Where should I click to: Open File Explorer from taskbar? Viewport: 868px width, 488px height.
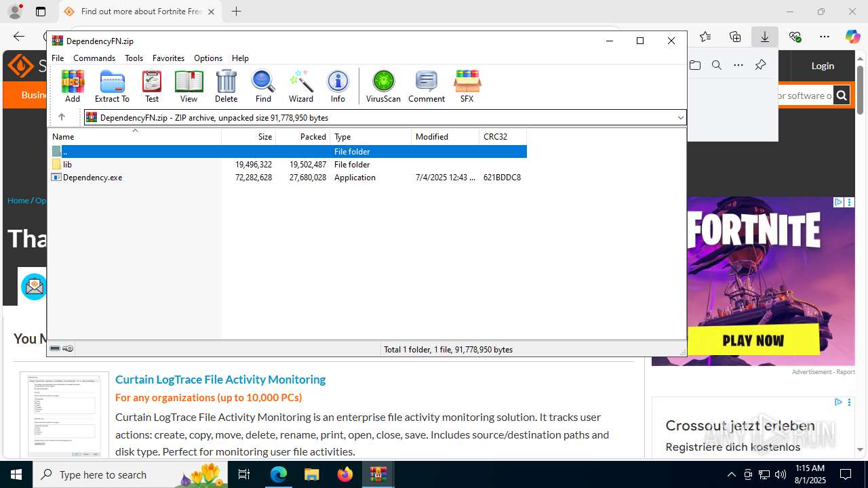[x=312, y=474]
